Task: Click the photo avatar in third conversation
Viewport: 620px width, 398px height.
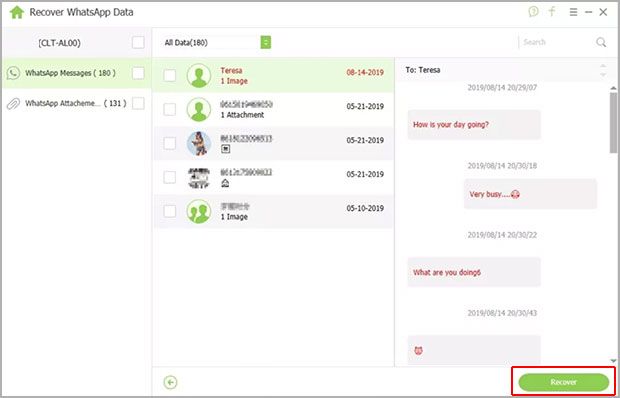Action: (198, 143)
